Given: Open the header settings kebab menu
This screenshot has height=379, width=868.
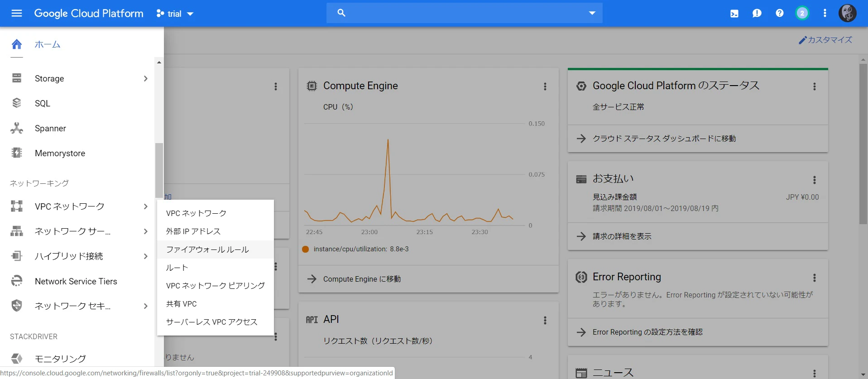Looking at the screenshot, I should (x=825, y=13).
